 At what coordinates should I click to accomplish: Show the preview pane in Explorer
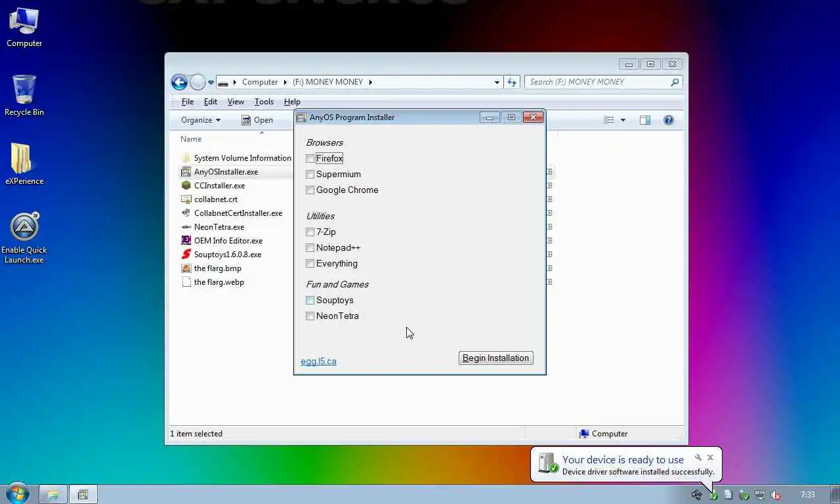(645, 120)
